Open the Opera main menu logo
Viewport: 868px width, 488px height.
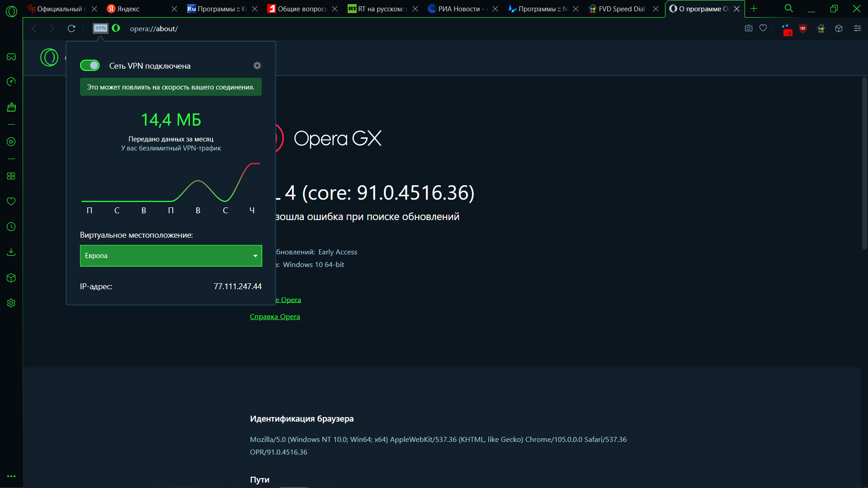click(11, 11)
